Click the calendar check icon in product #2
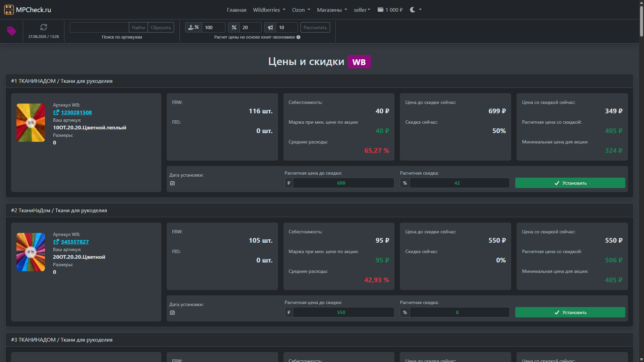 pyautogui.click(x=172, y=313)
